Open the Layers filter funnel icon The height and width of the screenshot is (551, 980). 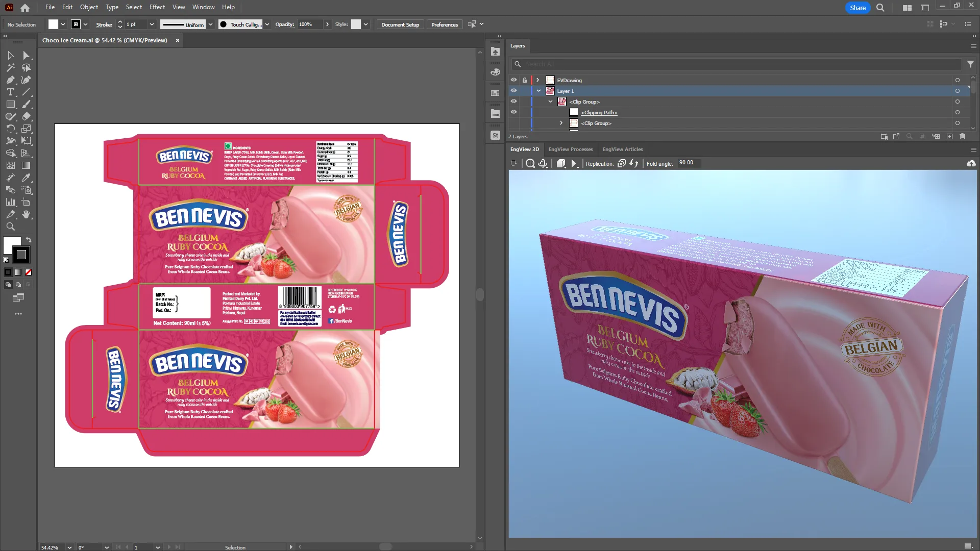[x=970, y=64]
